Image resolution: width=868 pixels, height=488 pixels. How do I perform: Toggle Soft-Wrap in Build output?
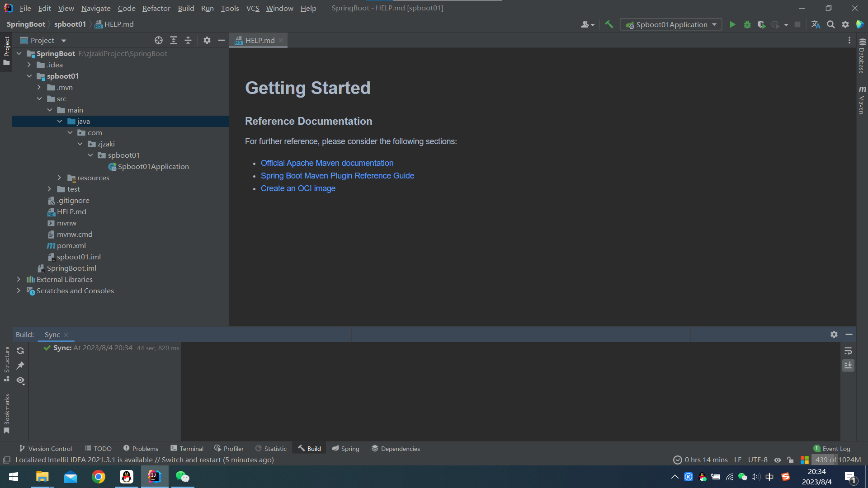(x=848, y=351)
